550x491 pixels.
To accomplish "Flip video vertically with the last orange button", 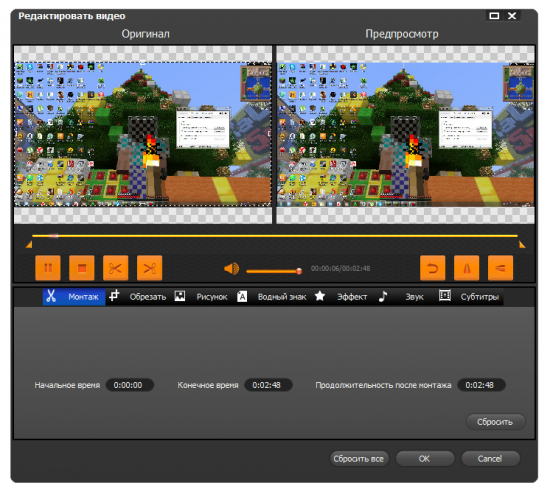I will click(501, 268).
